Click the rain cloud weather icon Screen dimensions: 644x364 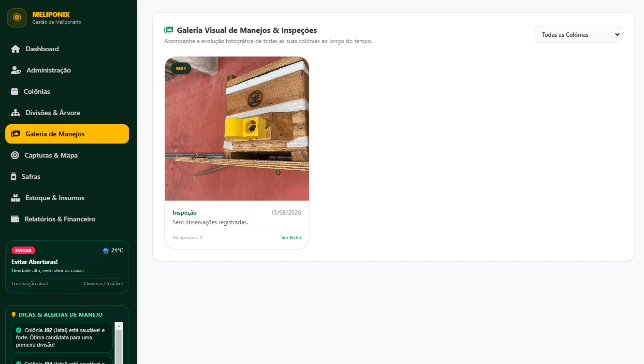point(106,250)
